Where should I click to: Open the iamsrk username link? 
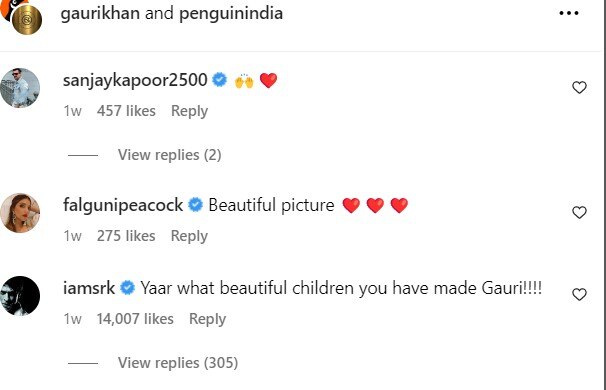coord(89,288)
